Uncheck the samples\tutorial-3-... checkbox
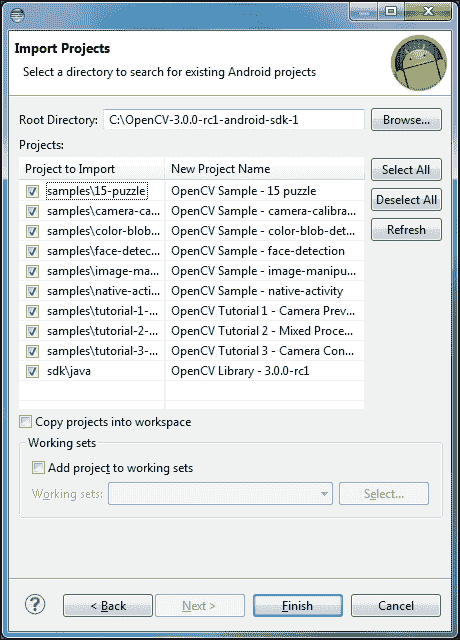 pyautogui.click(x=32, y=351)
